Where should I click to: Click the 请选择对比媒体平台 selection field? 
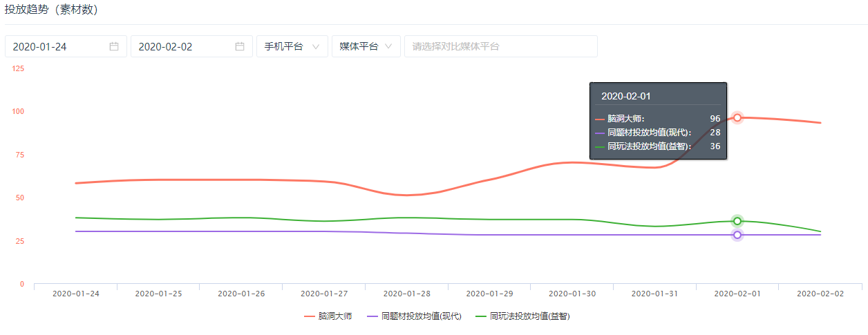(500, 46)
